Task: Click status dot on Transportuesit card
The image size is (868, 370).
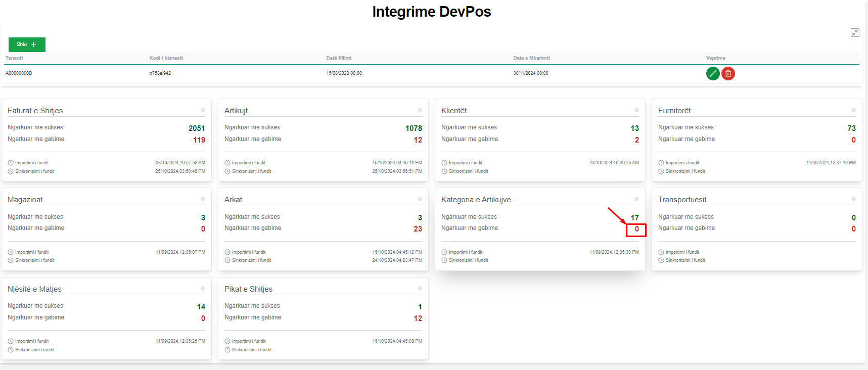Action: click(x=853, y=199)
